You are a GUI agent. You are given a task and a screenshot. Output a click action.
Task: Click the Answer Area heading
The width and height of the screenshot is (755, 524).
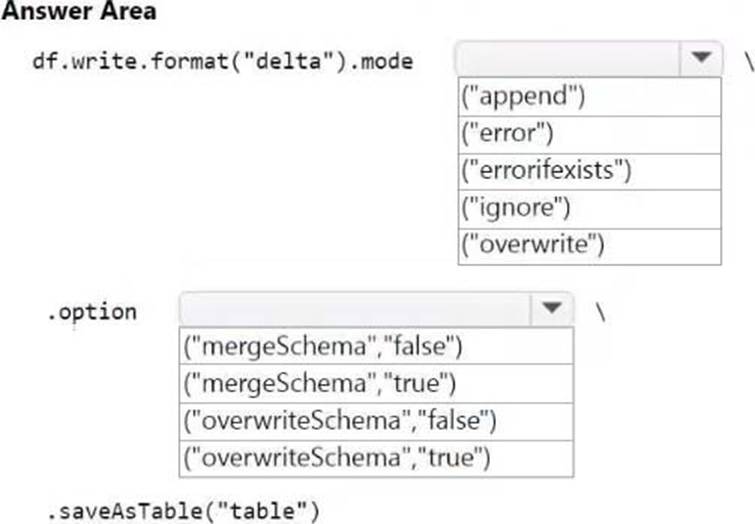(79, 13)
